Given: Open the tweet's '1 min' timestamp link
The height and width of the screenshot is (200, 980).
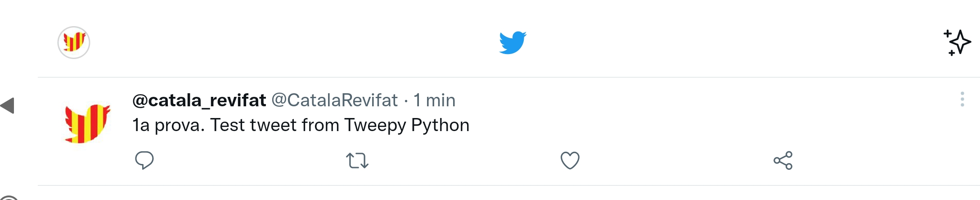Looking at the screenshot, I should coord(434,100).
